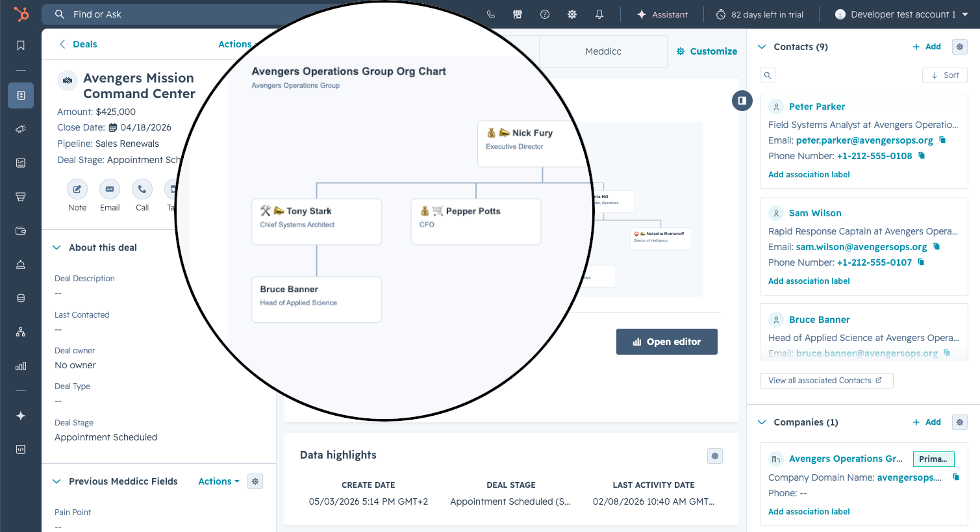Open Companies card settings gear
980x532 pixels.
[960, 422]
